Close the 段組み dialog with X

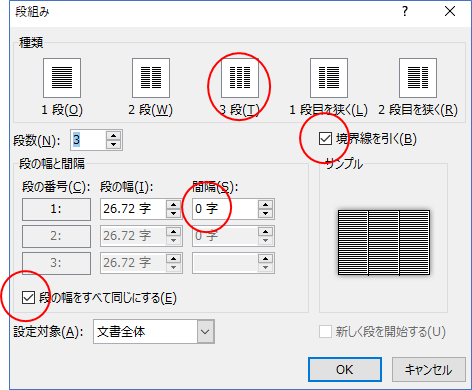coord(450,12)
